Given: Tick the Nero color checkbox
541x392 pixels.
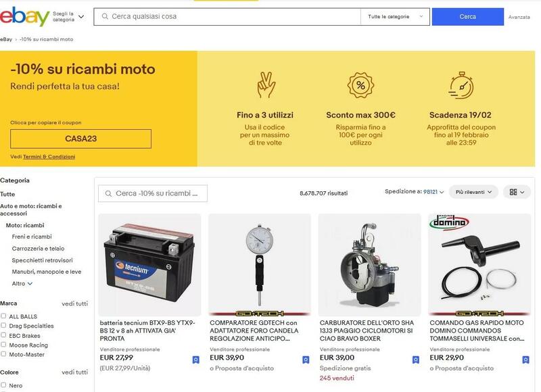Looking at the screenshot, I should tap(3, 385).
